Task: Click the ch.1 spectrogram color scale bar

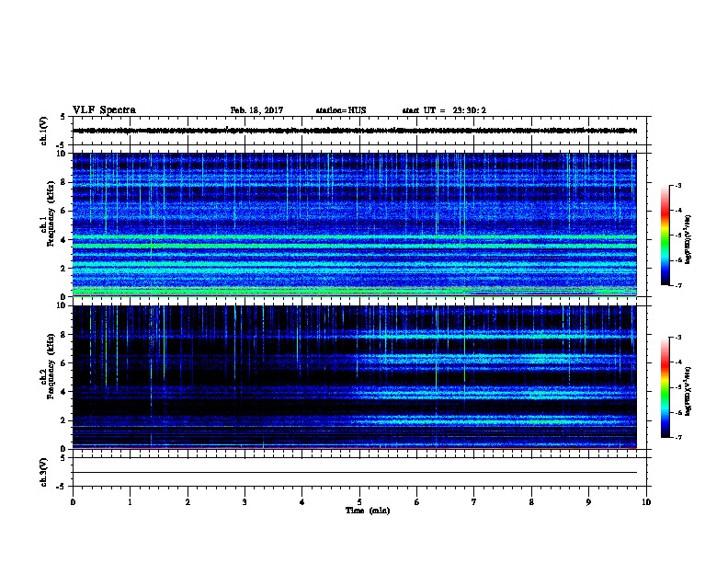Action: point(665,236)
